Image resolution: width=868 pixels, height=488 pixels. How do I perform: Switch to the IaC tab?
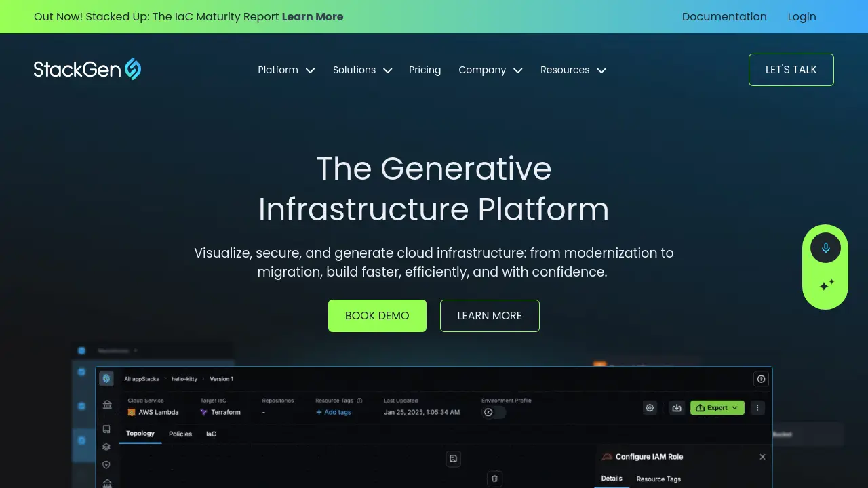pos(211,434)
